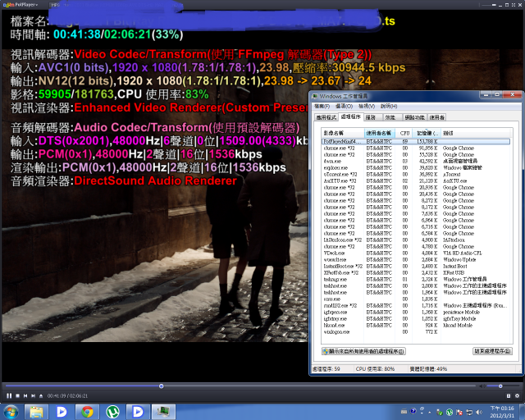Open the taskbar clock showing 03:16
The width and height of the screenshot is (525, 420).
click(x=502, y=412)
